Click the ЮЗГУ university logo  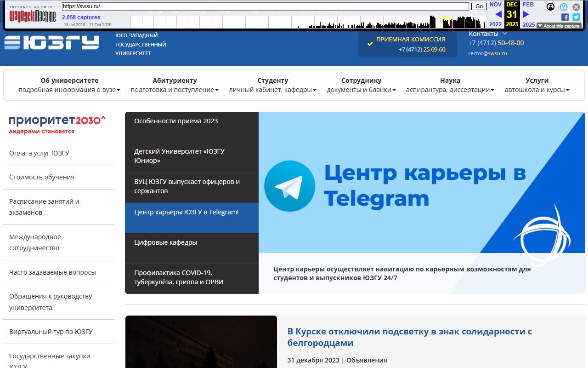tap(51, 42)
